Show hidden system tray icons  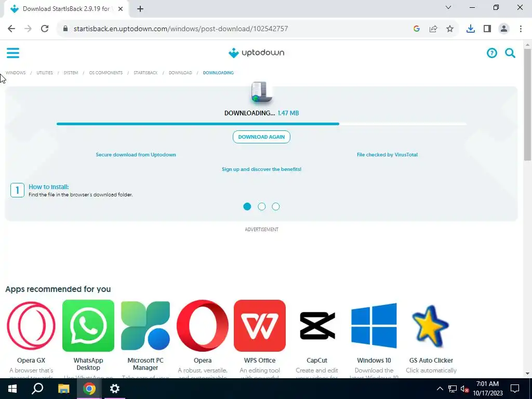440,389
